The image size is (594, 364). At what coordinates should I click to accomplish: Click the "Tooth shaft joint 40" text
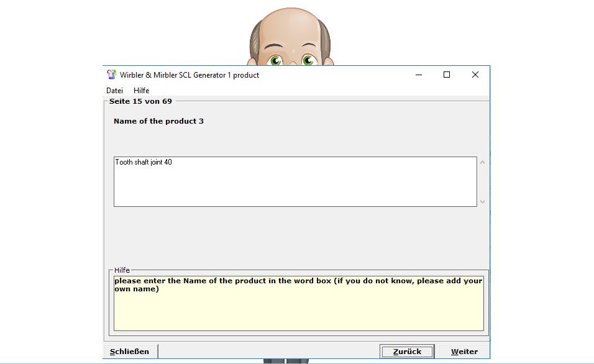tap(144, 162)
